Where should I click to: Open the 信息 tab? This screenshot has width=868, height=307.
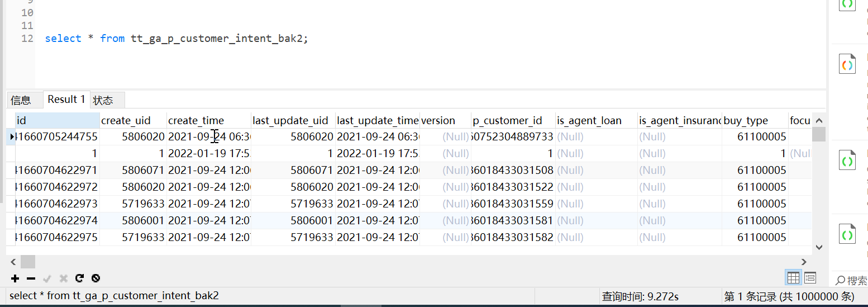tap(21, 100)
